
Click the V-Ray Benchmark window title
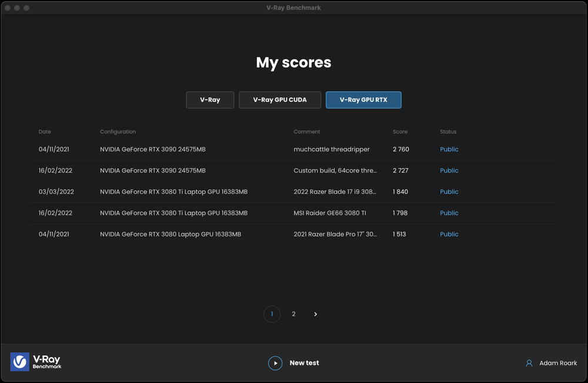point(293,8)
